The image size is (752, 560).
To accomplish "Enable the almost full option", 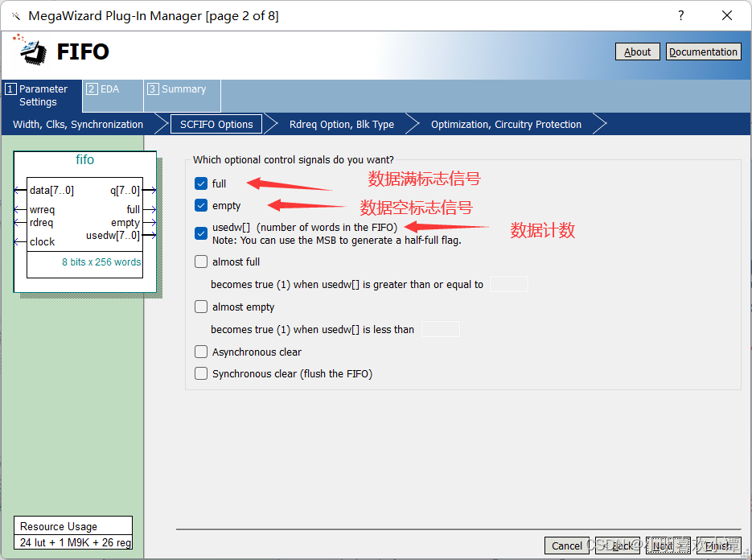I will [201, 261].
